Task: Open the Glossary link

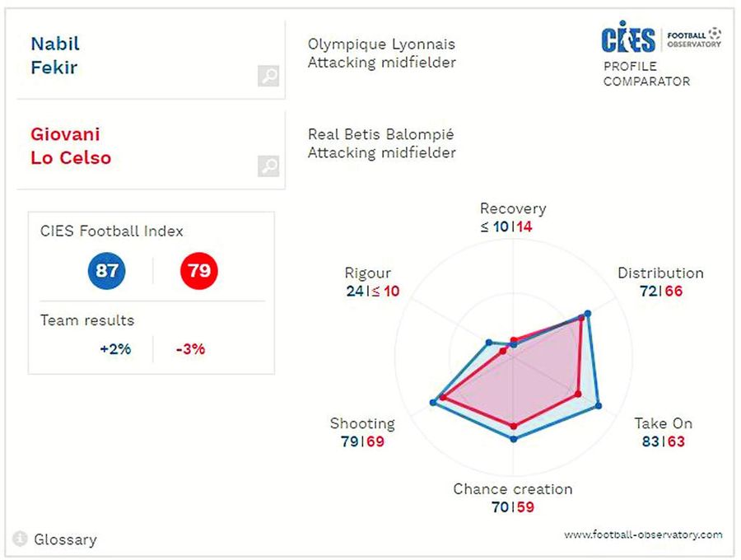Action: [x=65, y=540]
